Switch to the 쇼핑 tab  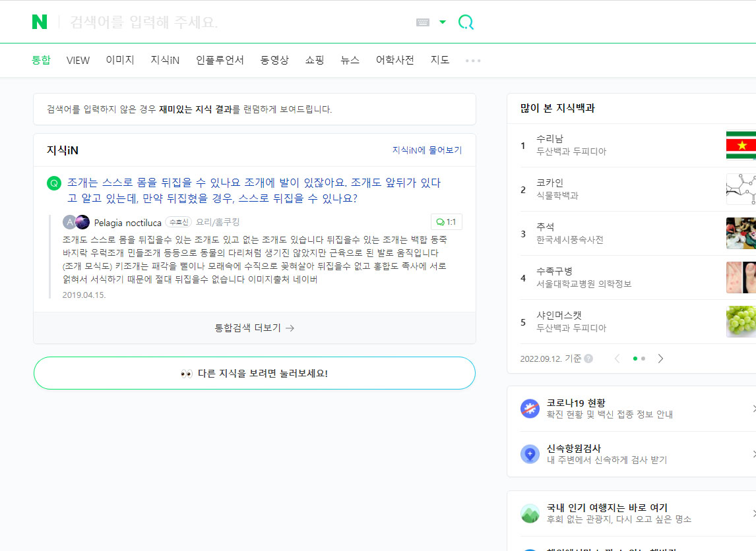[x=315, y=60]
